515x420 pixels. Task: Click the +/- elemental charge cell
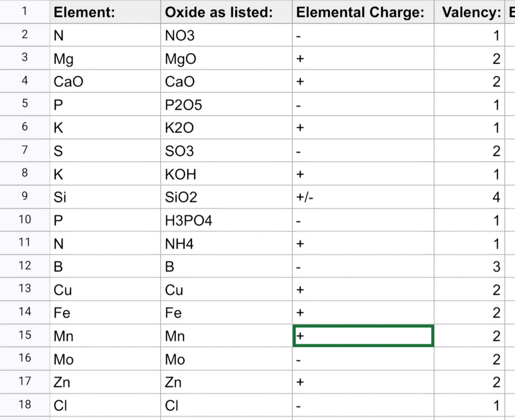point(363,197)
